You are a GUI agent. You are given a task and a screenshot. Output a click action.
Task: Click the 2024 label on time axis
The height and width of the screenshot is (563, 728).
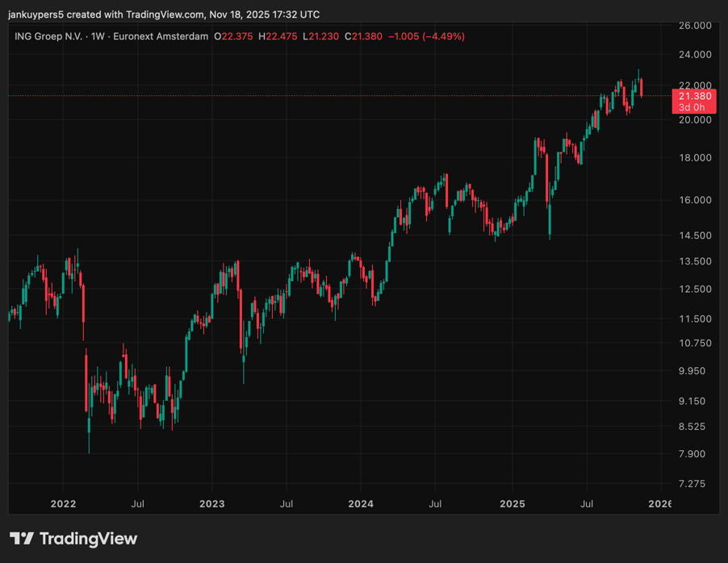point(361,504)
